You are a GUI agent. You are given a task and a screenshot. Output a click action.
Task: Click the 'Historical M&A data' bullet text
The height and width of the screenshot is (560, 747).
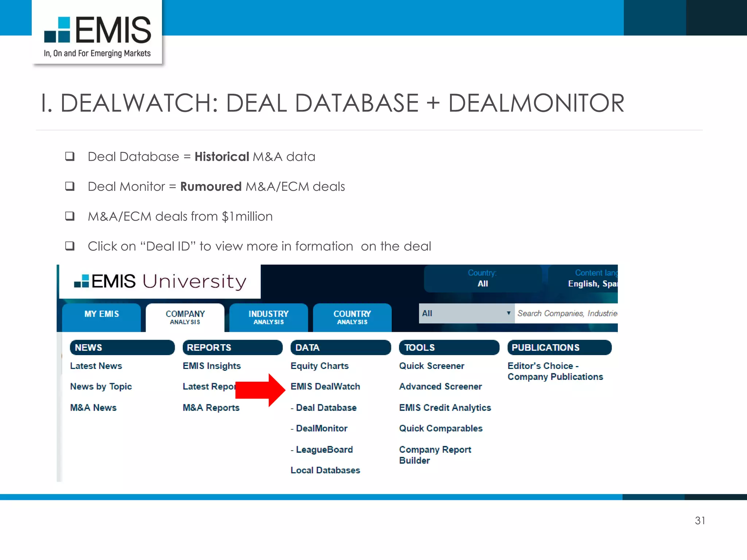point(201,156)
